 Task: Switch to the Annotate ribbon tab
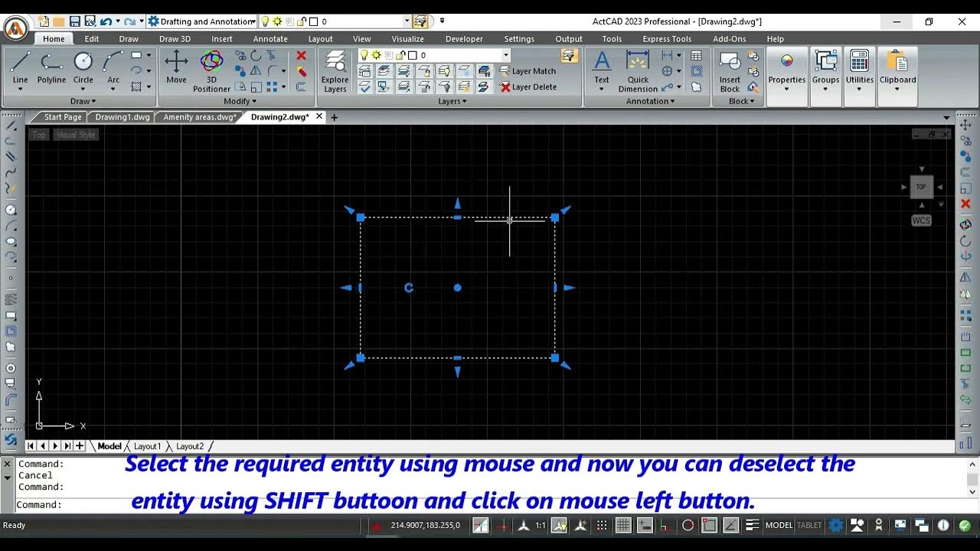[270, 39]
